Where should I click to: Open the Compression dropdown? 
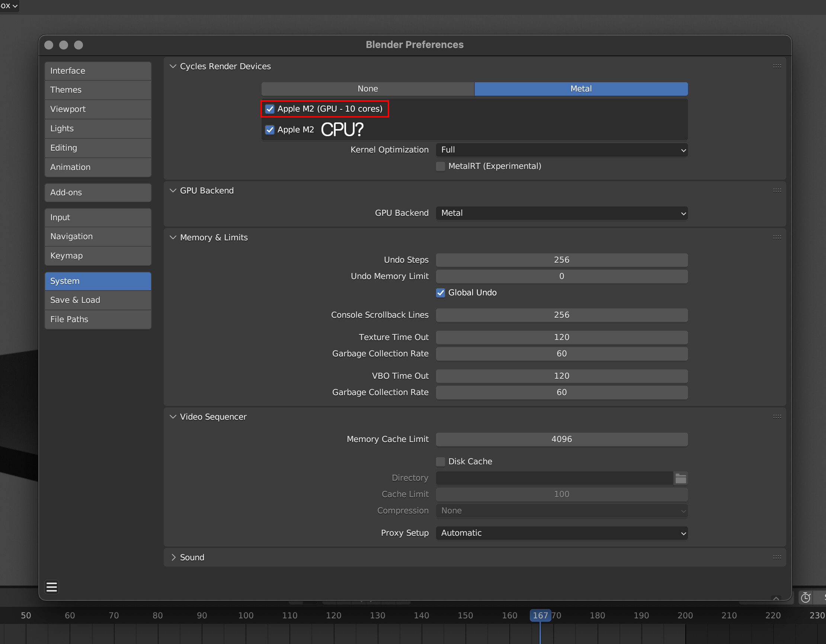click(x=561, y=510)
